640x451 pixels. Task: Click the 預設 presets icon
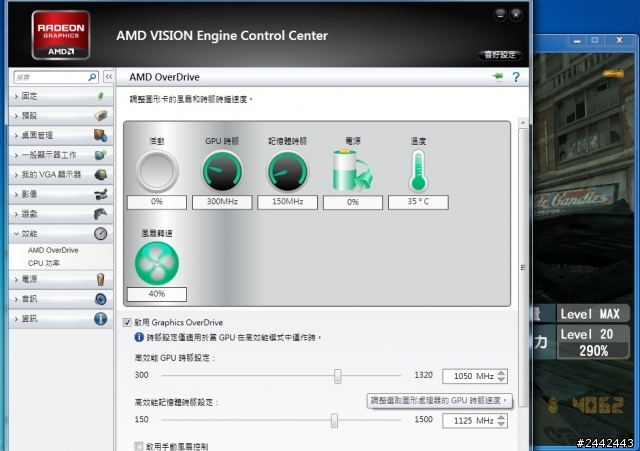click(100, 116)
